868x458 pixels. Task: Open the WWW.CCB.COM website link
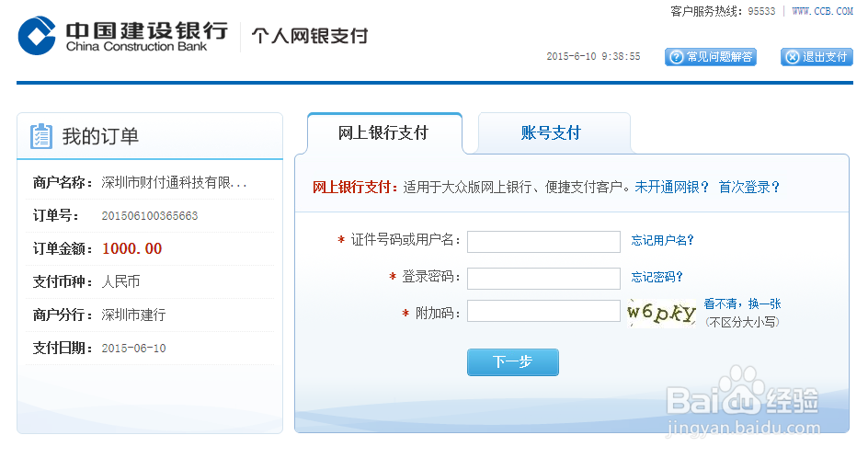822,11
